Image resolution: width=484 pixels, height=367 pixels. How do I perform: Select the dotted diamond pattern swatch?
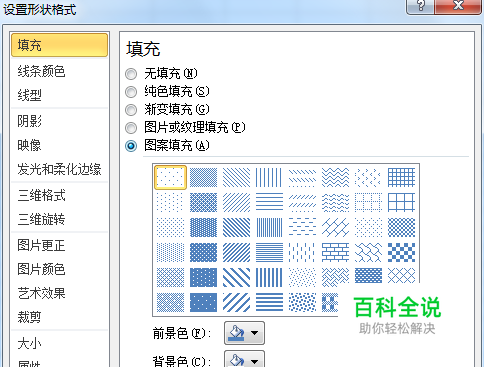click(368, 227)
